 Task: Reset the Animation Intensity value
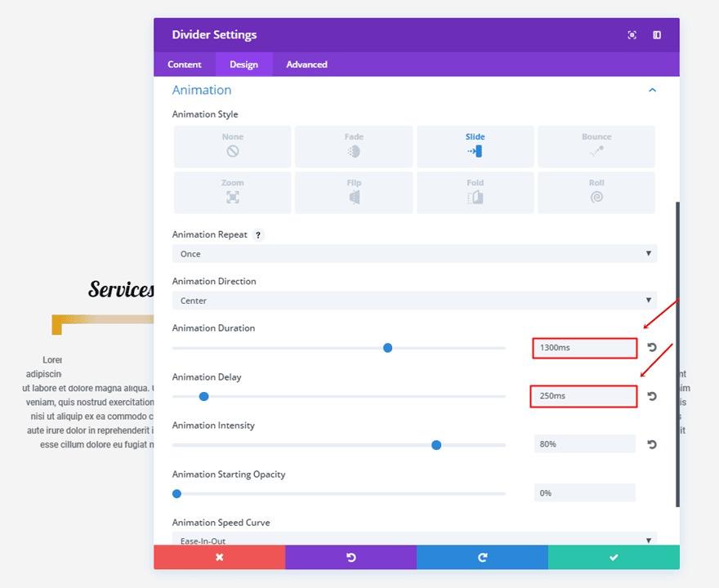point(651,444)
